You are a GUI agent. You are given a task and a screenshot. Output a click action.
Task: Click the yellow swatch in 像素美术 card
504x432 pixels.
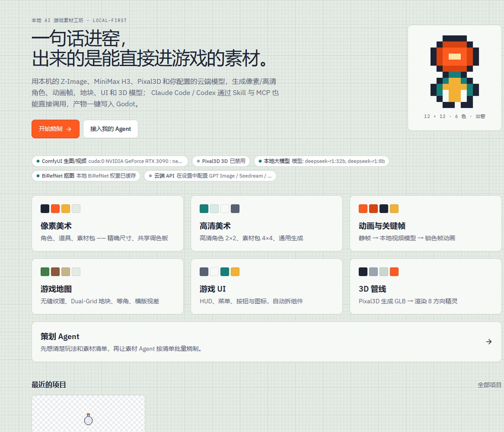point(66,209)
